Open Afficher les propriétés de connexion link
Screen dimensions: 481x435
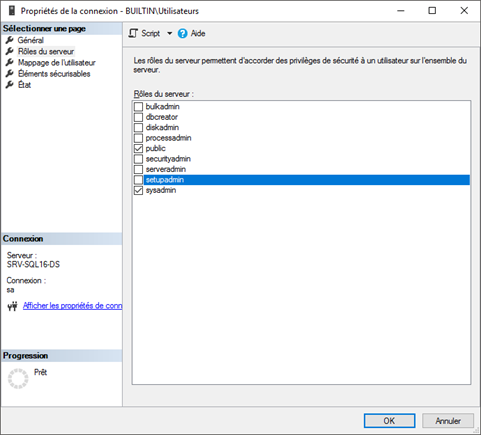tap(72, 306)
